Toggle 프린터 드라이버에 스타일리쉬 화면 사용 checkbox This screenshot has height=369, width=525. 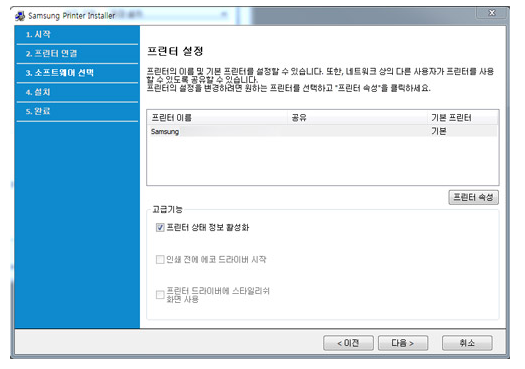(160, 295)
